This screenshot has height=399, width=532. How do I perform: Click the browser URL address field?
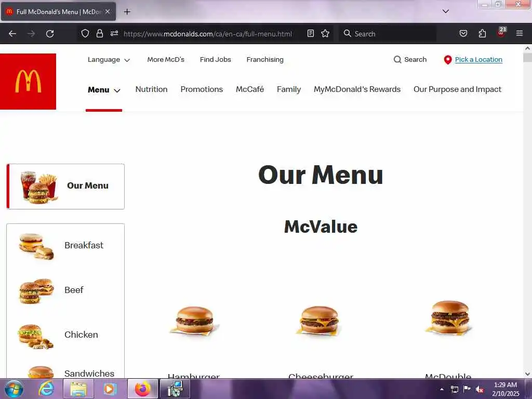(208, 34)
